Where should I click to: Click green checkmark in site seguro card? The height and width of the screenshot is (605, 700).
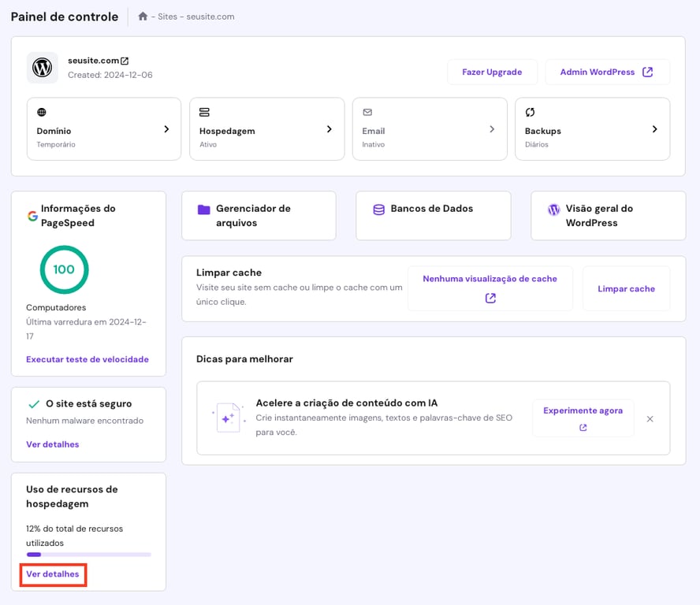click(x=34, y=404)
